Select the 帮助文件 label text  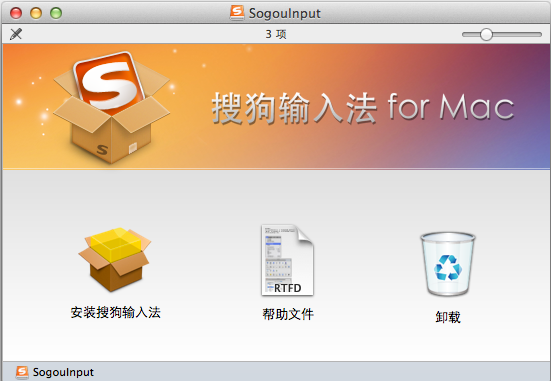pyautogui.click(x=288, y=314)
